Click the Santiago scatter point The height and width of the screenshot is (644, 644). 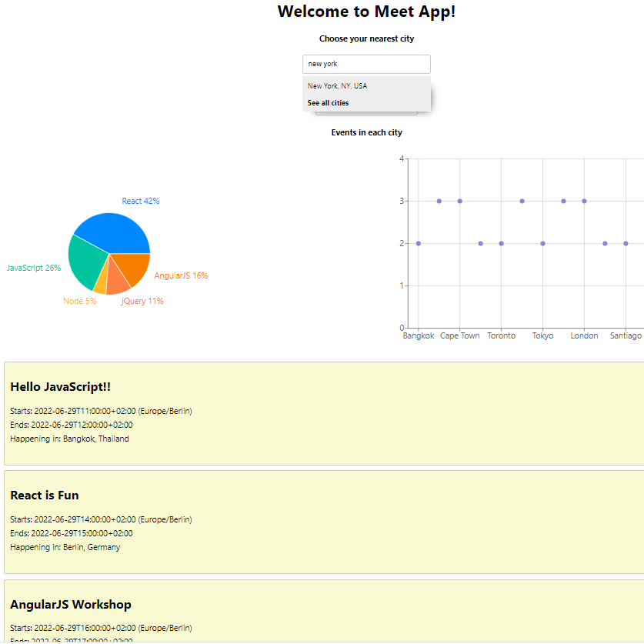pyautogui.click(x=626, y=244)
